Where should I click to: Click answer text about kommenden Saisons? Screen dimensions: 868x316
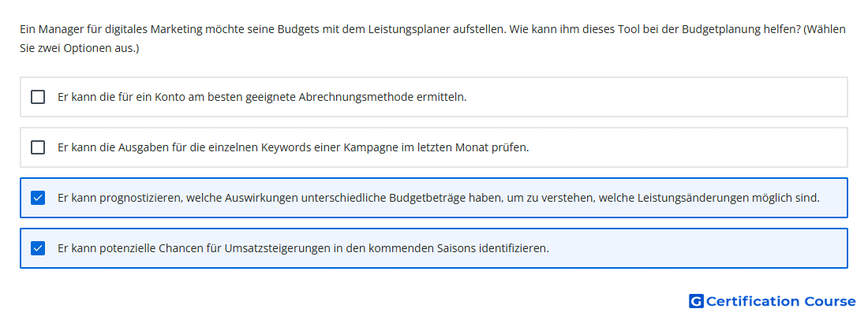pyautogui.click(x=303, y=248)
